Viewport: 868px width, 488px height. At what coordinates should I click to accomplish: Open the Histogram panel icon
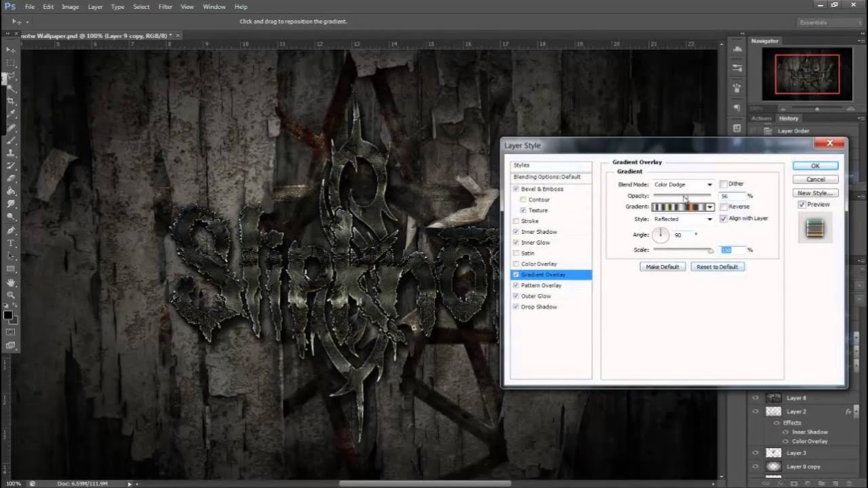[737, 49]
